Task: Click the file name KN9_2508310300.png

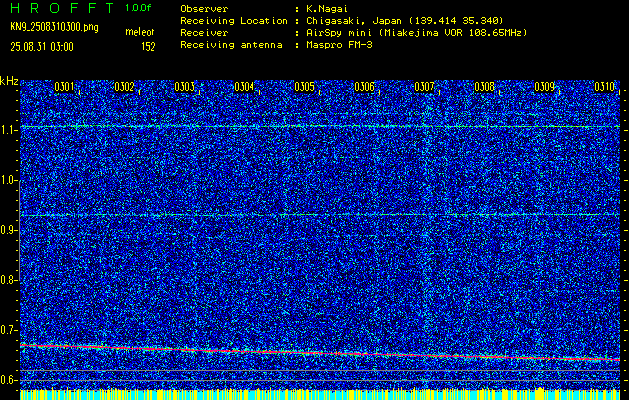Action: point(54,28)
